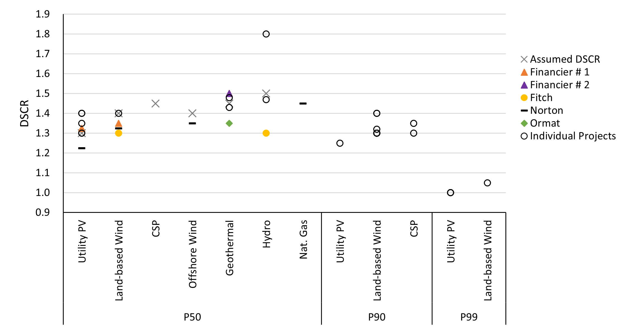Click the green Ormat legend diamond
The height and width of the screenshot is (331, 644).
(524, 123)
